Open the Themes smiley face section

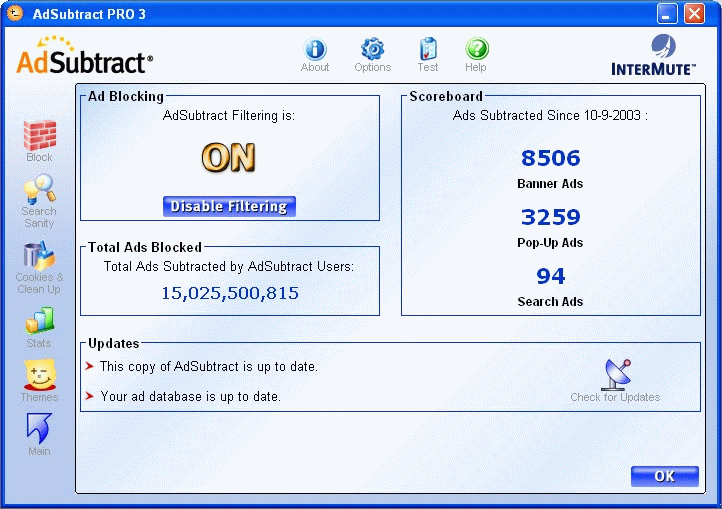[x=40, y=380]
